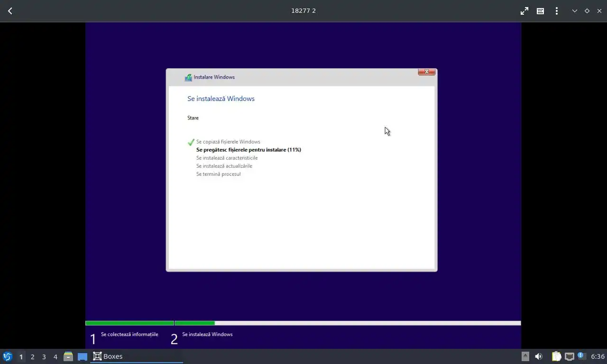Screen dimensions: 607x364
Task: Maximize the Boxes window with diamond button
Action: [x=587, y=10]
